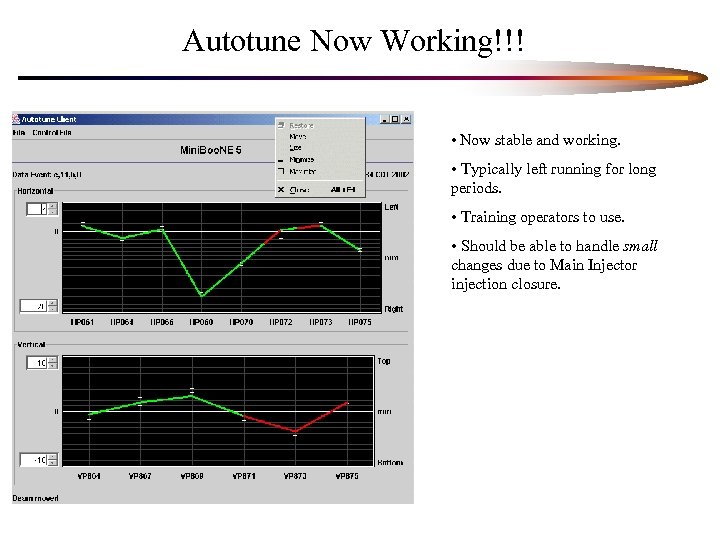The width and height of the screenshot is (720, 540).
Task: Click the bullet Training operators to use
Action: (537, 217)
